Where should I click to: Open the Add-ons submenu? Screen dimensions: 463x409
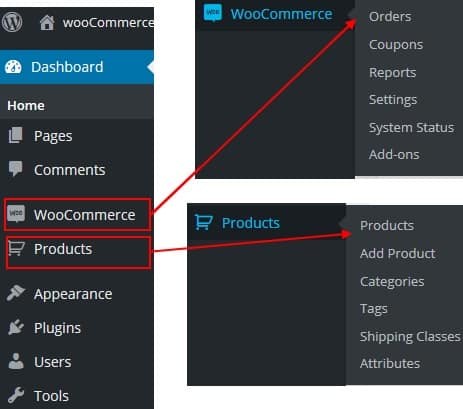394,154
